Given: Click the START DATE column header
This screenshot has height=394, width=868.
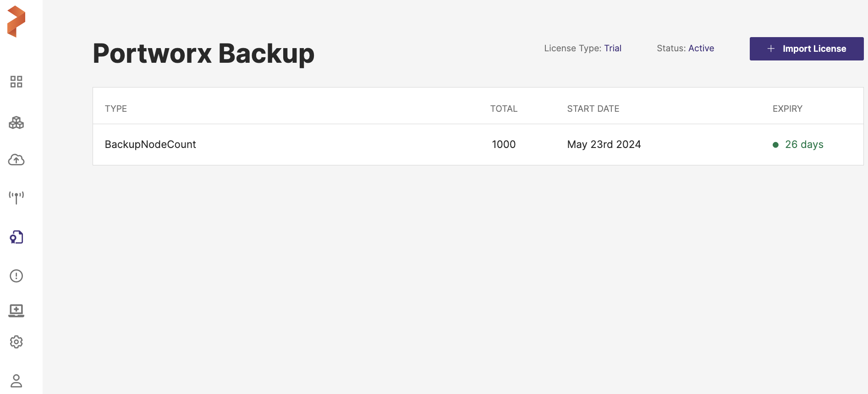Looking at the screenshot, I should pyautogui.click(x=593, y=109).
